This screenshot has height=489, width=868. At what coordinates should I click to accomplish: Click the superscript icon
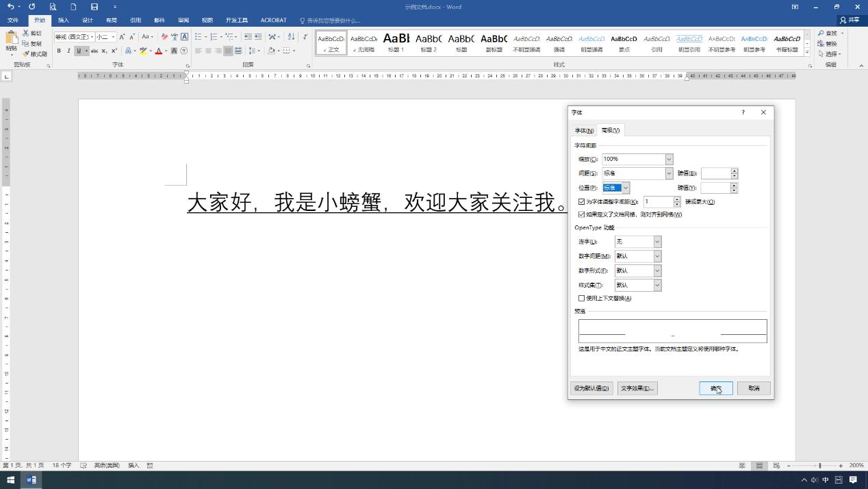pyautogui.click(x=113, y=51)
